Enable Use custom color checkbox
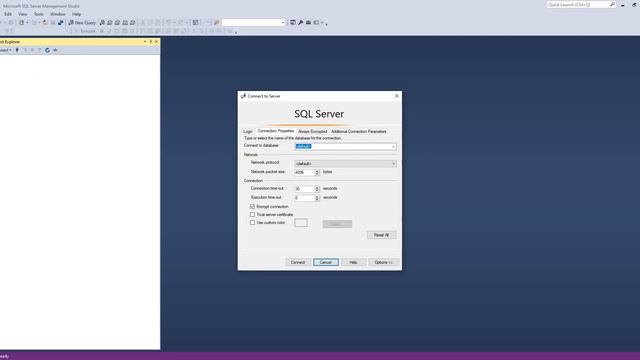 point(252,222)
